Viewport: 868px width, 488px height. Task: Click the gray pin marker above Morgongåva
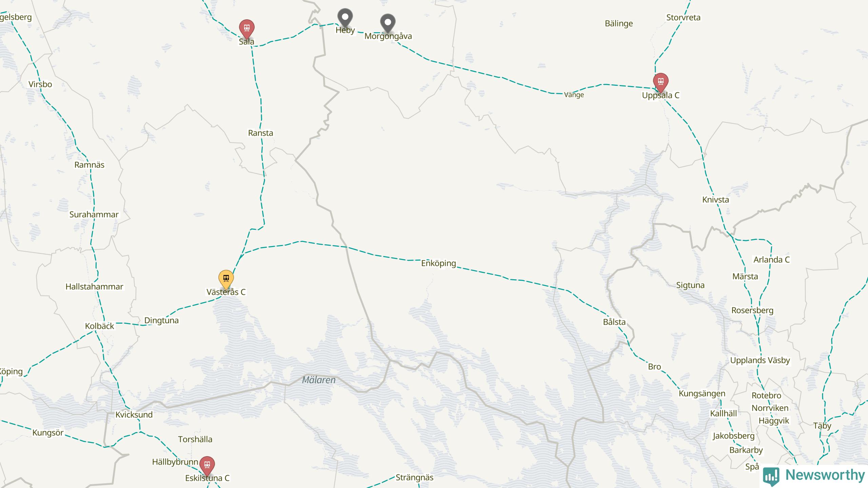point(388,23)
